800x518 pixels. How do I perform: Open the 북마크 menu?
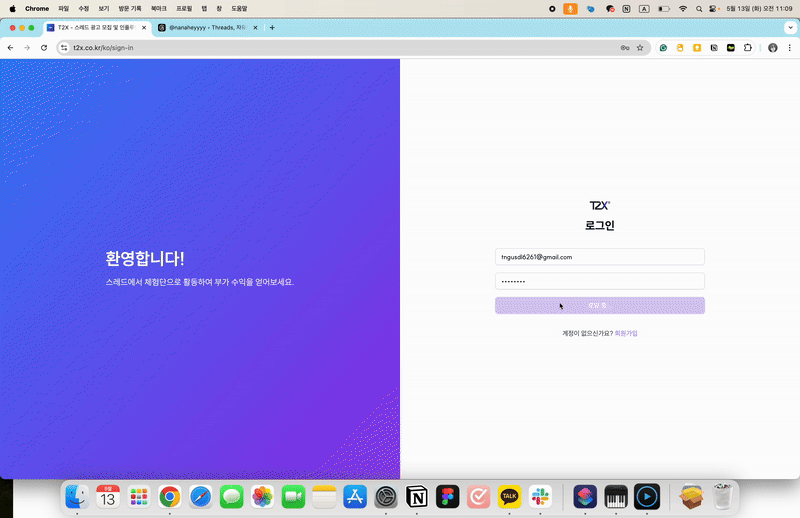click(x=159, y=9)
